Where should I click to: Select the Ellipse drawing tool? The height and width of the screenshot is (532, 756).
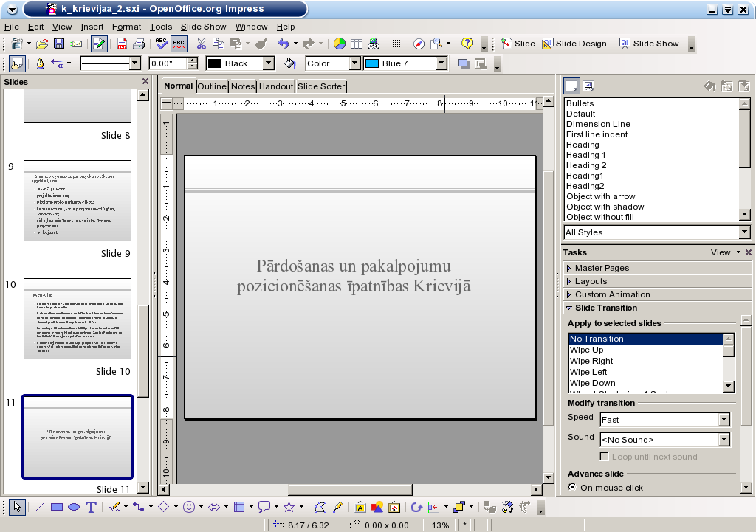[x=74, y=507]
